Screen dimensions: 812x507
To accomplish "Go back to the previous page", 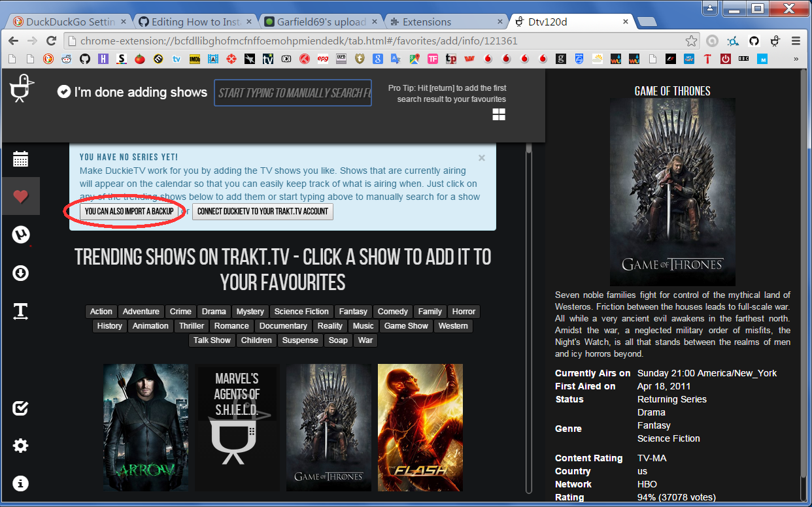I will (14, 41).
